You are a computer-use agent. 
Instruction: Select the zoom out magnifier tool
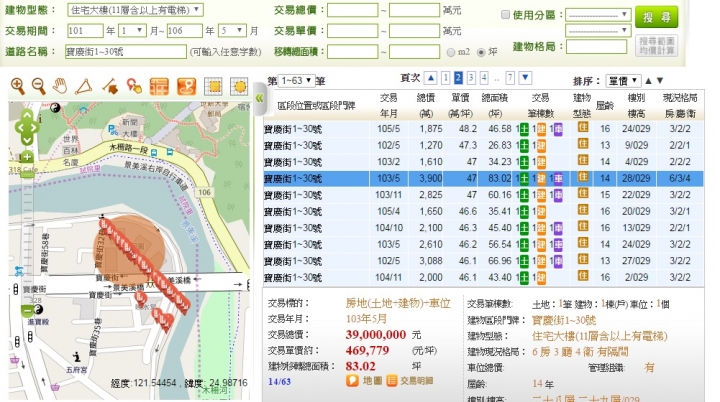pos(38,86)
